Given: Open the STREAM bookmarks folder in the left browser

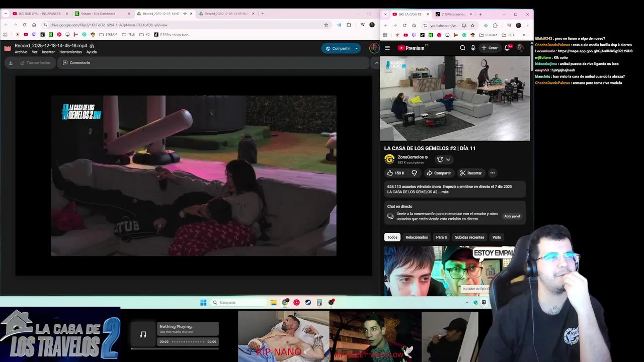Looking at the screenshot, I should pos(108,35).
